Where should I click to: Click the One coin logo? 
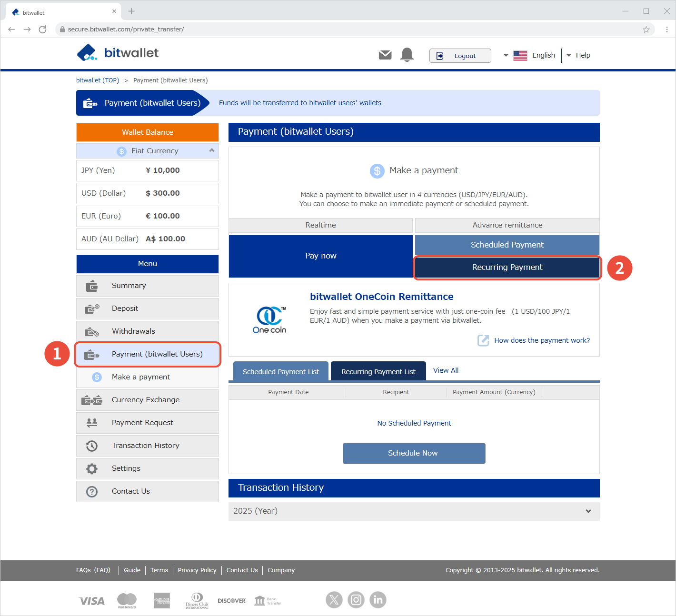point(269,320)
